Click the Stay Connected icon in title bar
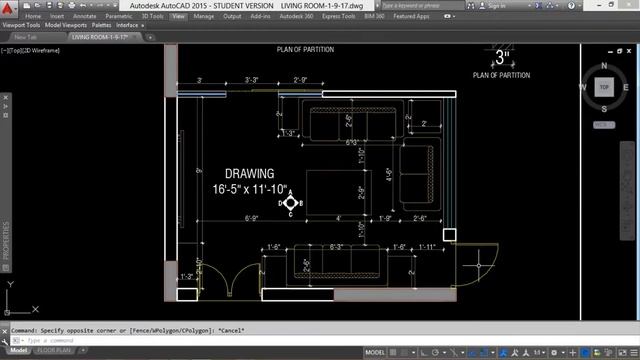The width and height of the screenshot is (640, 360). [550, 6]
